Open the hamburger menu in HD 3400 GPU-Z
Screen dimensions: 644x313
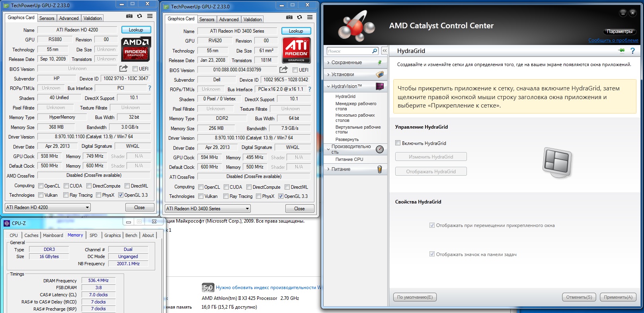pyautogui.click(x=310, y=18)
